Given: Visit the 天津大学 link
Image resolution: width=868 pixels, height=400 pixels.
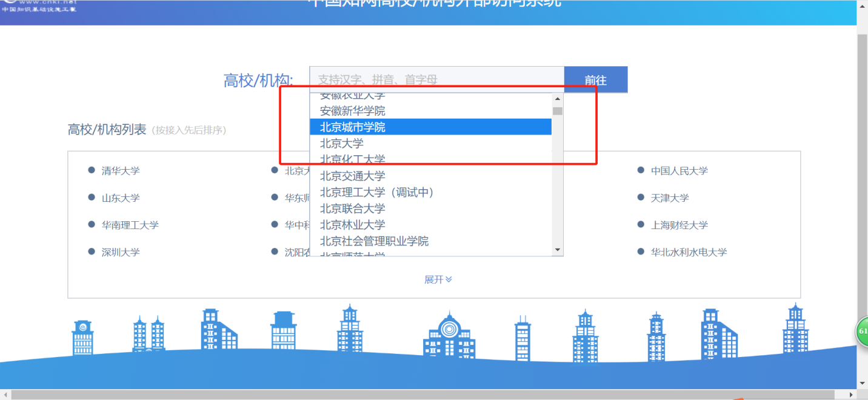Looking at the screenshot, I should [x=670, y=198].
